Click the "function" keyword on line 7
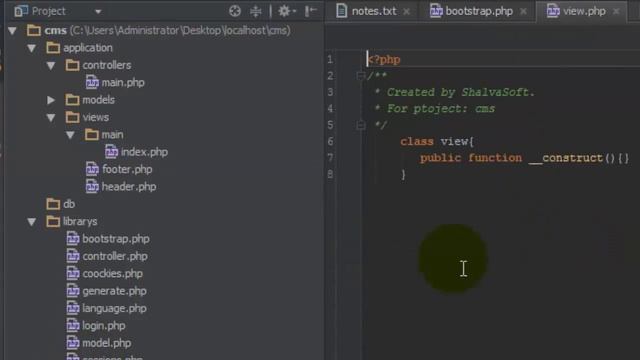Image resolution: width=640 pixels, height=360 pixels. tap(495, 158)
